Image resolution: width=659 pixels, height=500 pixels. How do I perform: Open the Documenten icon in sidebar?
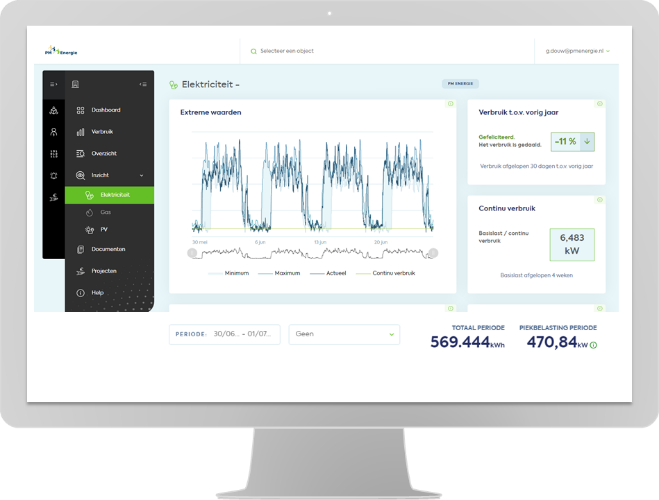pyautogui.click(x=80, y=249)
